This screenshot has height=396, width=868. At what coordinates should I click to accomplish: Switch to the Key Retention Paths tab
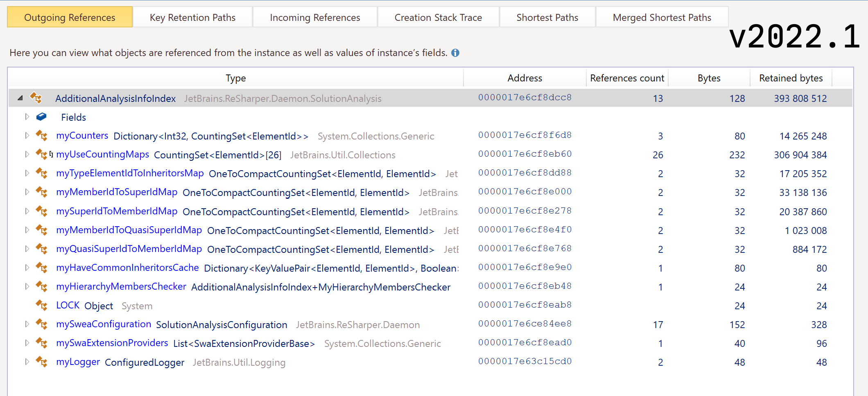[x=192, y=18]
